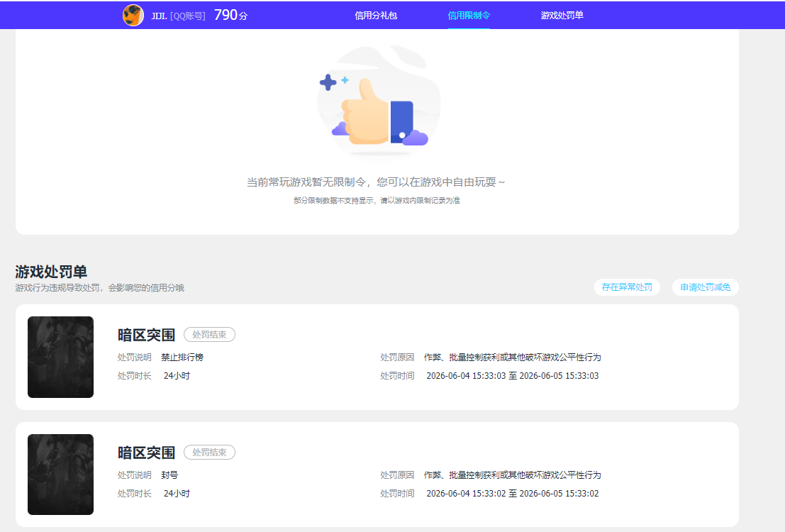Click penalty time ending 2026-06-05 15:33:03
The width and height of the screenshot is (785, 532).
coord(513,376)
